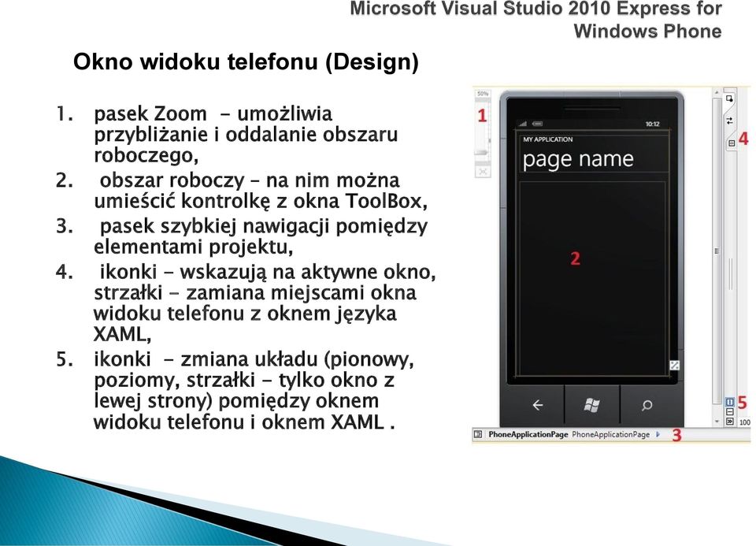Click the phone's Windows Start button
The image size is (756, 546).
[x=591, y=405]
